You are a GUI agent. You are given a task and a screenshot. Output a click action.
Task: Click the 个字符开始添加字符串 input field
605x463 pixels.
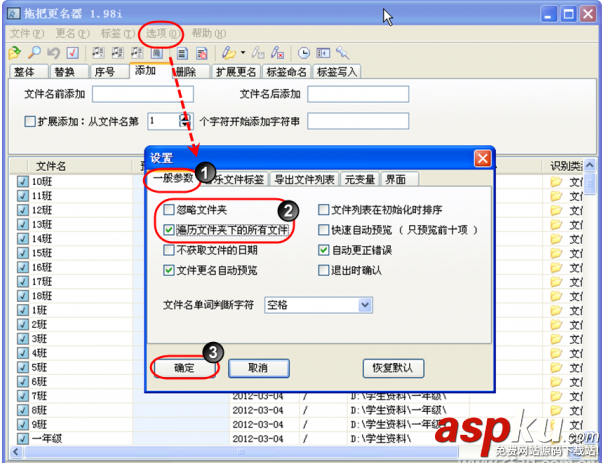358,121
